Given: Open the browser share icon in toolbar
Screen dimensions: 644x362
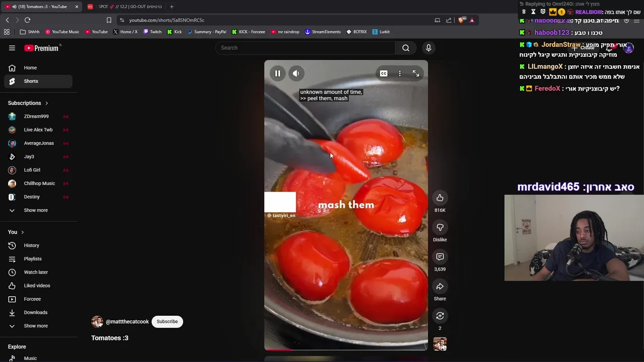Looking at the screenshot, I should click(449, 20).
